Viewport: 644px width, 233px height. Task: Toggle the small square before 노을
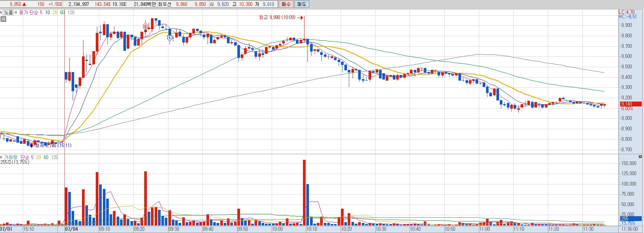[1, 12]
